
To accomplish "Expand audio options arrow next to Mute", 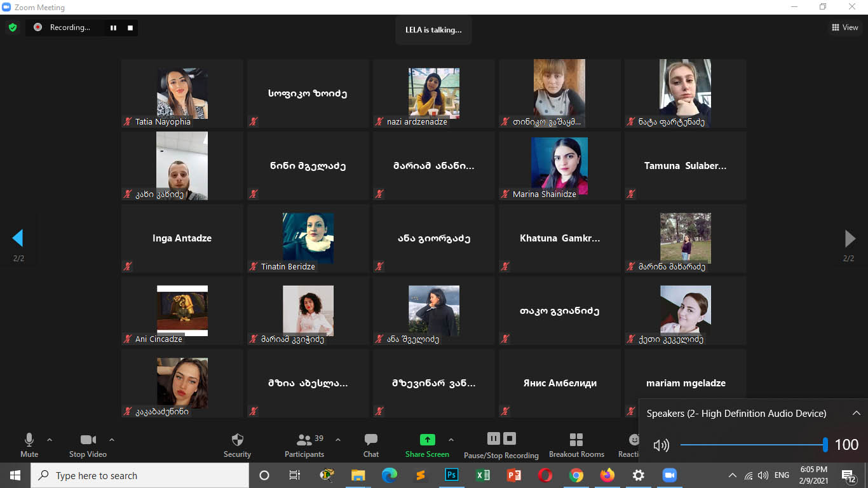I will pos(50,440).
